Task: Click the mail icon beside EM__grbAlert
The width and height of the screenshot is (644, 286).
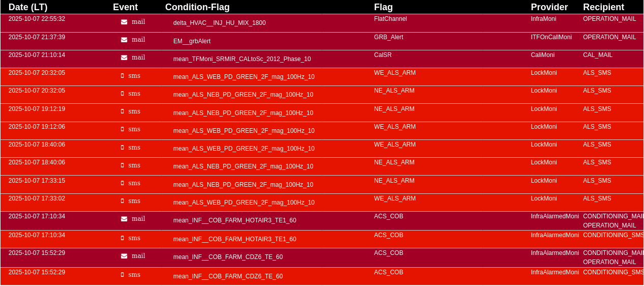Action: click(x=124, y=40)
